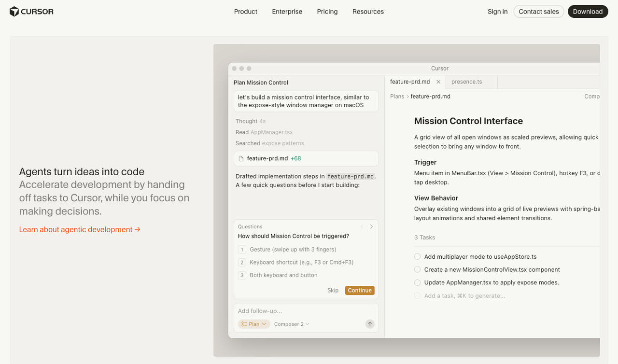Focus the Add follow-up input field
This screenshot has height=364, width=618.
pos(306,311)
